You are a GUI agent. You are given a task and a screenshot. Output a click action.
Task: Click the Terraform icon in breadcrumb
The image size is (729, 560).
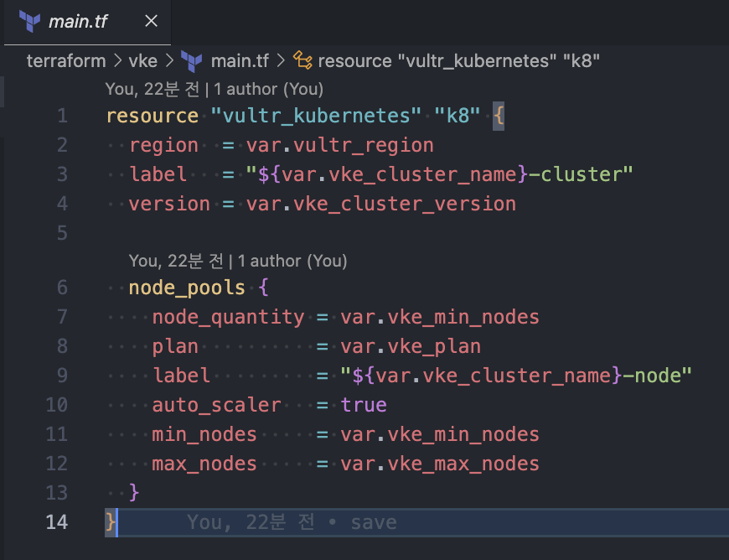tap(192, 61)
